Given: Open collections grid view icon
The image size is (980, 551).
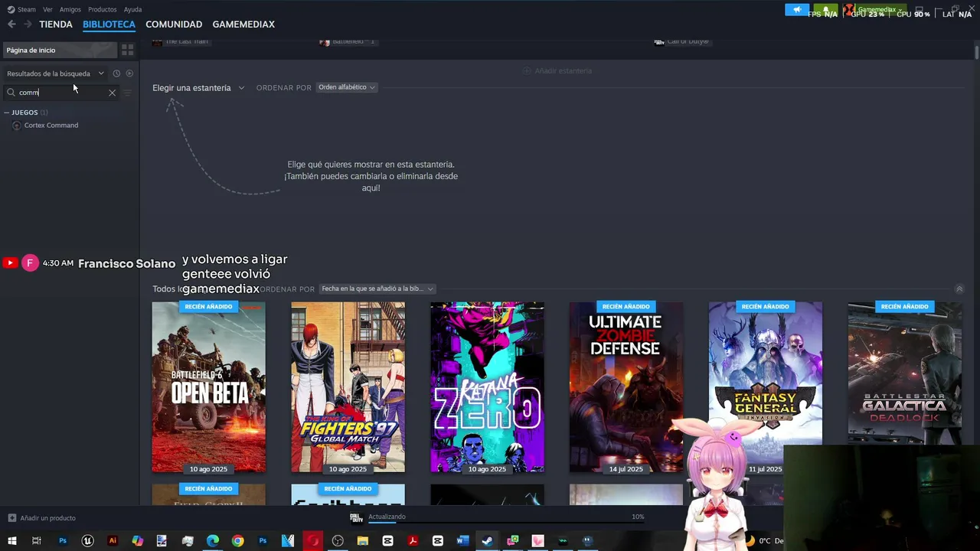Looking at the screenshot, I should click(128, 50).
